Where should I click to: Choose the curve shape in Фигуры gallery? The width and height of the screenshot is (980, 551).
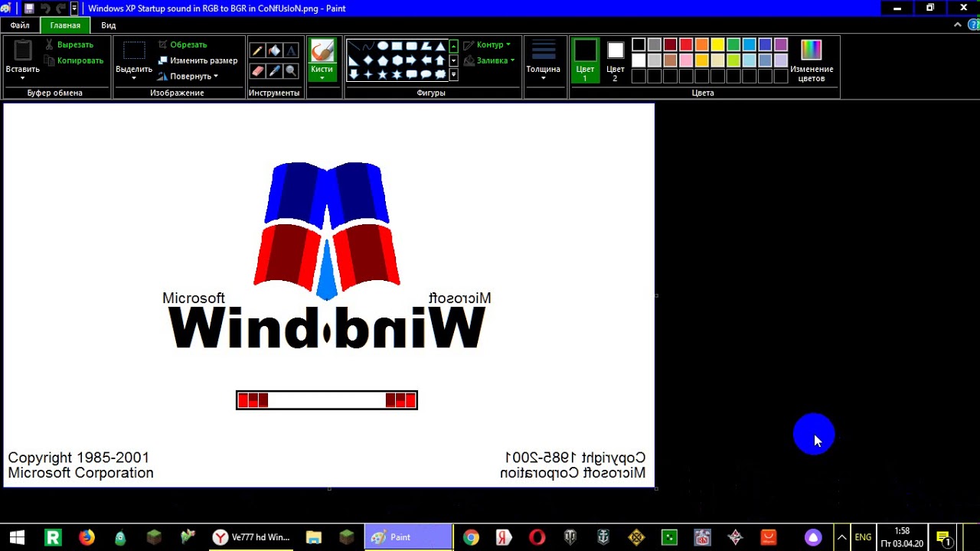tap(367, 46)
